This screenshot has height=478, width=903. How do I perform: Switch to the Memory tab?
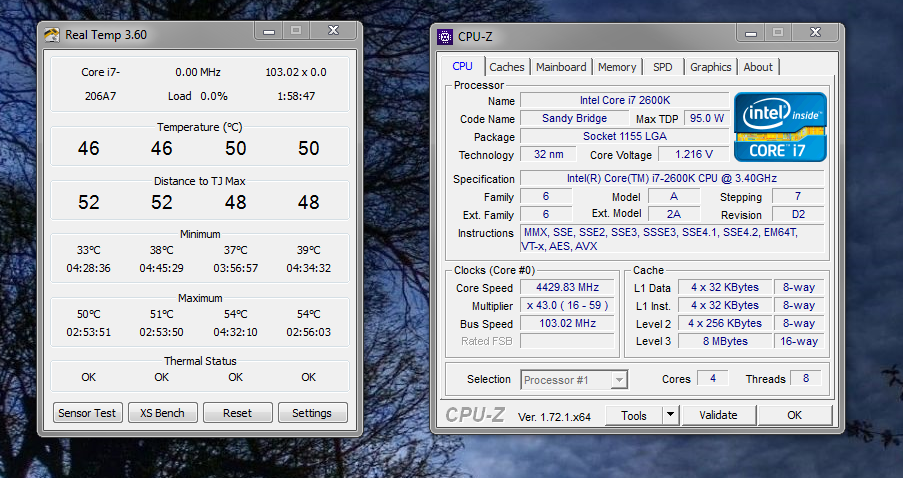coord(617,67)
